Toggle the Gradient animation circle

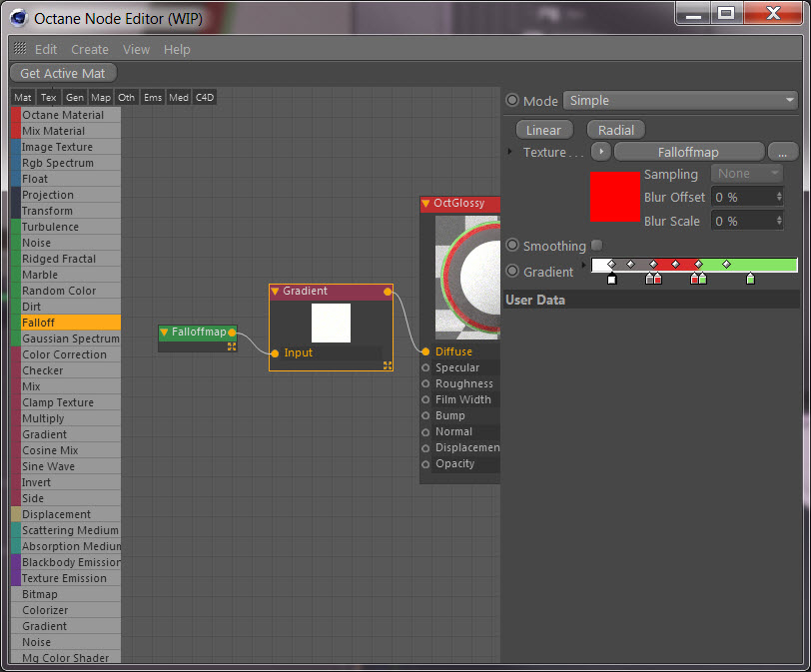[512, 271]
